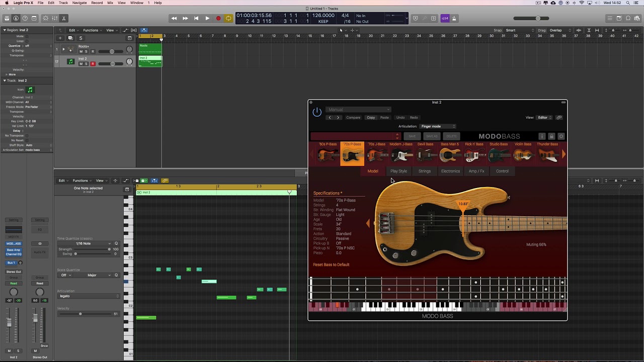Click the MODO BASS info icon
This screenshot has width=644, height=362.
coord(542,136)
